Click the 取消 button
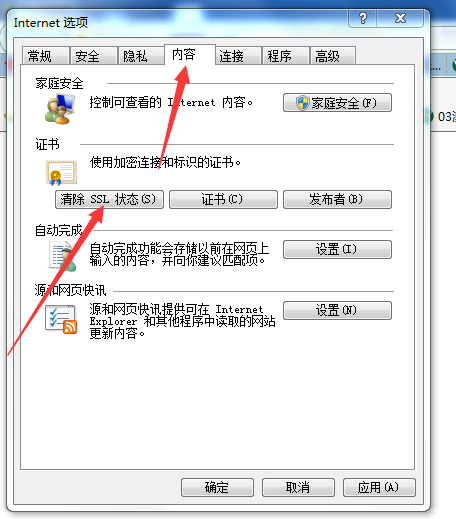Screen dimensions: 456x519 [298, 488]
